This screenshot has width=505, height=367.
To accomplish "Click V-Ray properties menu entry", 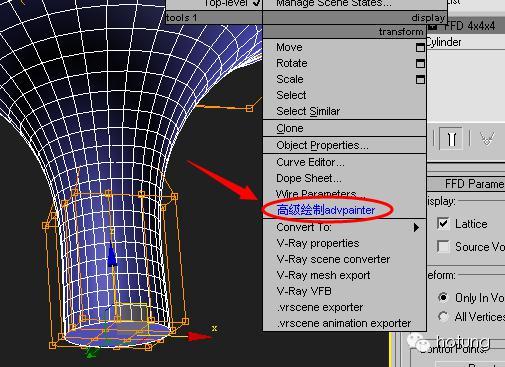I will pos(318,243).
